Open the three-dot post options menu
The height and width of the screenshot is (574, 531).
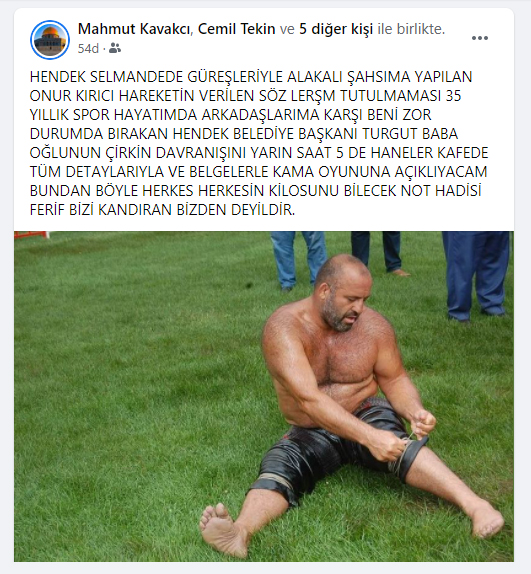click(x=479, y=38)
